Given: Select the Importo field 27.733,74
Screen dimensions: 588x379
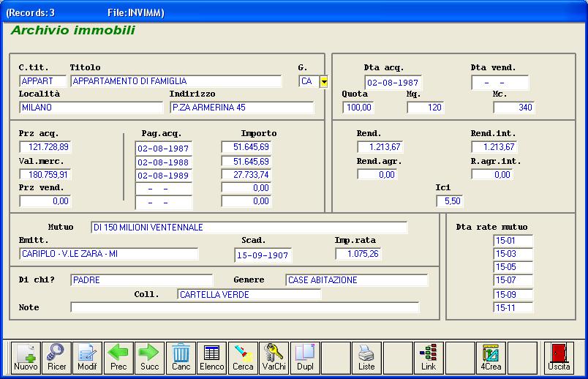Looking at the screenshot, I should 246,174.
